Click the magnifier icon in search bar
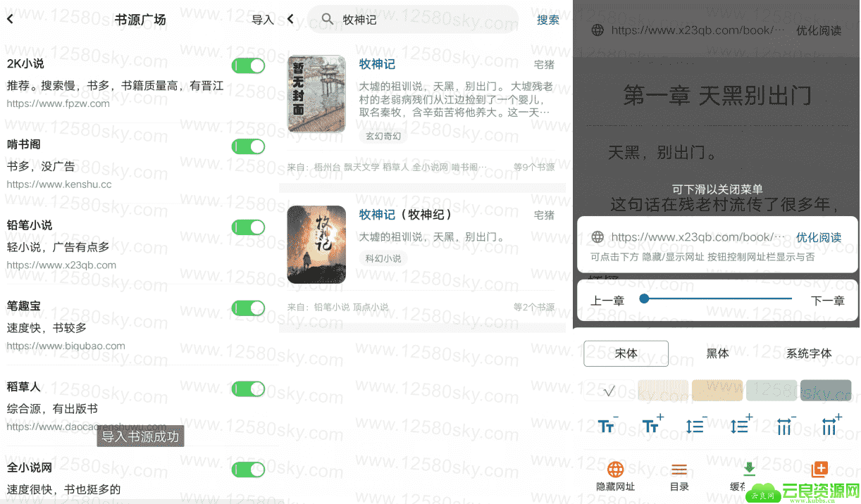The height and width of the screenshot is (504, 861). click(x=328, y=19)
